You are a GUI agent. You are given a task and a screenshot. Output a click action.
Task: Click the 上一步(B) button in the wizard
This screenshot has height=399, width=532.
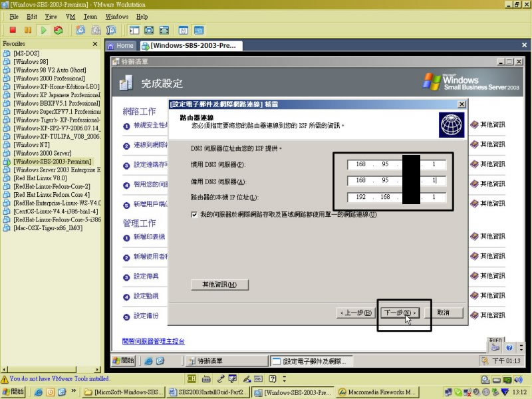(356, 313)
